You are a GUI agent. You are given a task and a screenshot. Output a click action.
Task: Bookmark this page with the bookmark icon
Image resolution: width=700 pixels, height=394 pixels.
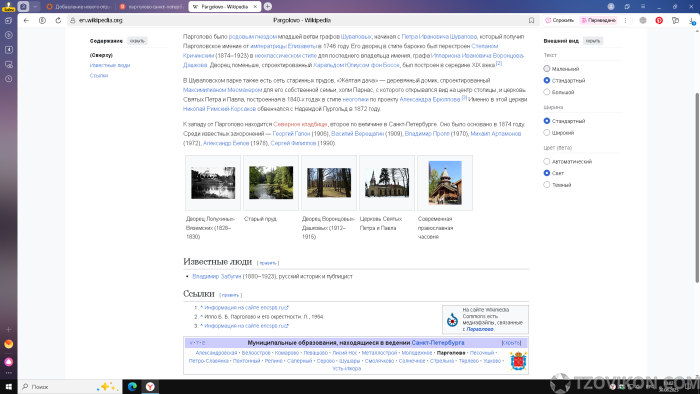[531, 21]
